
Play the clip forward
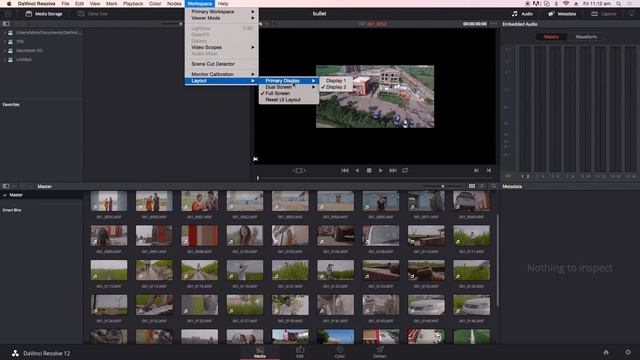coord(380,171)
